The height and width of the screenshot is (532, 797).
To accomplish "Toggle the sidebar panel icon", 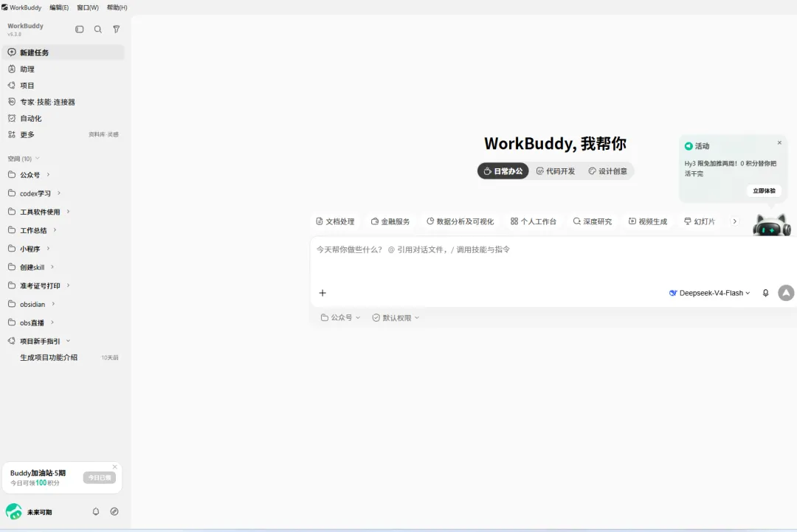I will [79, 30].
